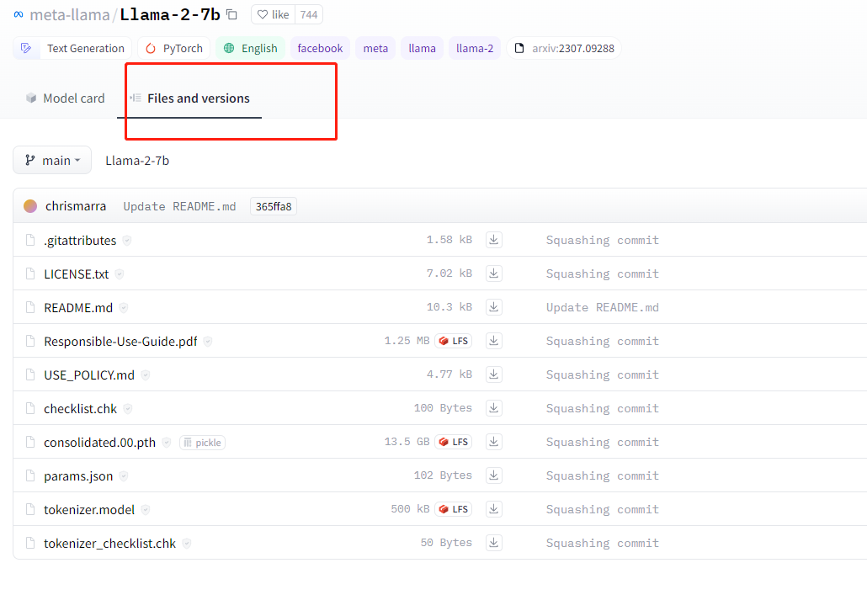Open Responsible-Use-Guide.pdf

point(120,342)
